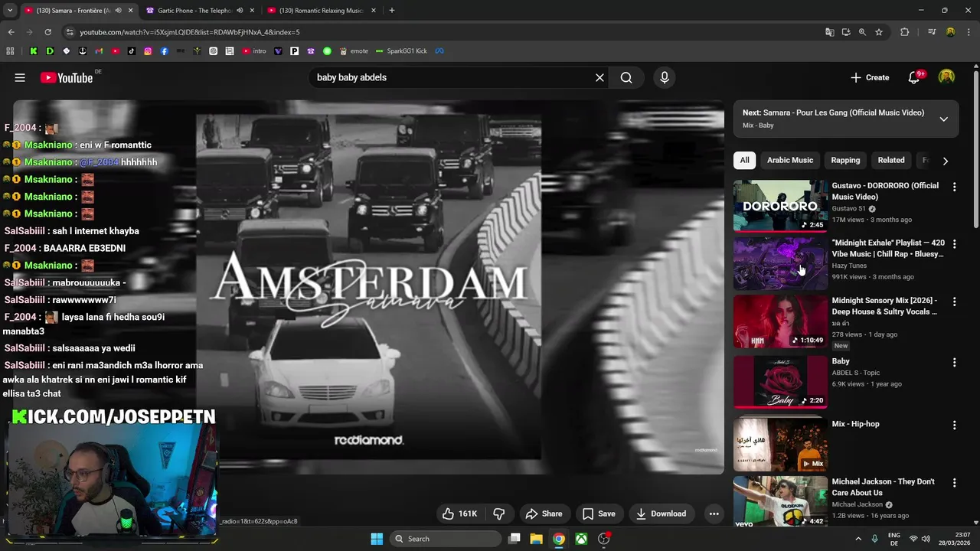Switch to Romantic Relaxing Music tab

322,11
